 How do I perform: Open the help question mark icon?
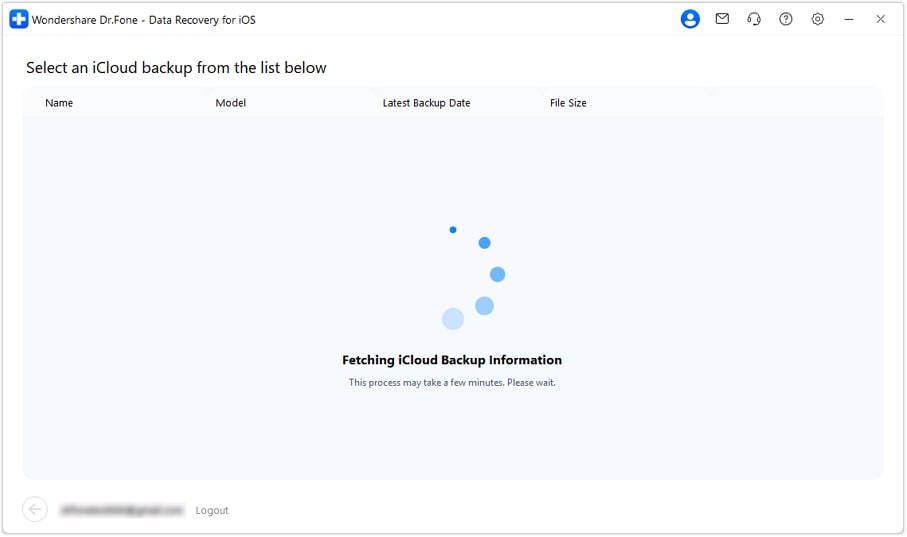pos(786,19)
